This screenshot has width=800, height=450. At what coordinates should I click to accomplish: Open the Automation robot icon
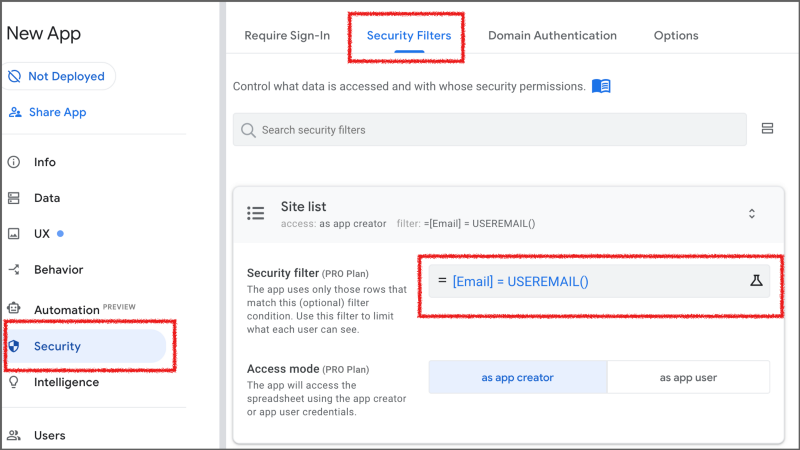pos(14,308)
